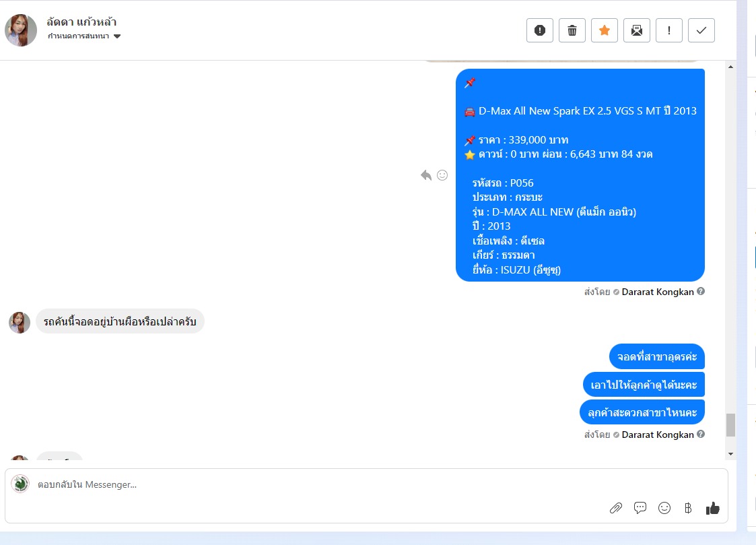
Task: Delete conversation using trash icon
Action: coord(572,30)
